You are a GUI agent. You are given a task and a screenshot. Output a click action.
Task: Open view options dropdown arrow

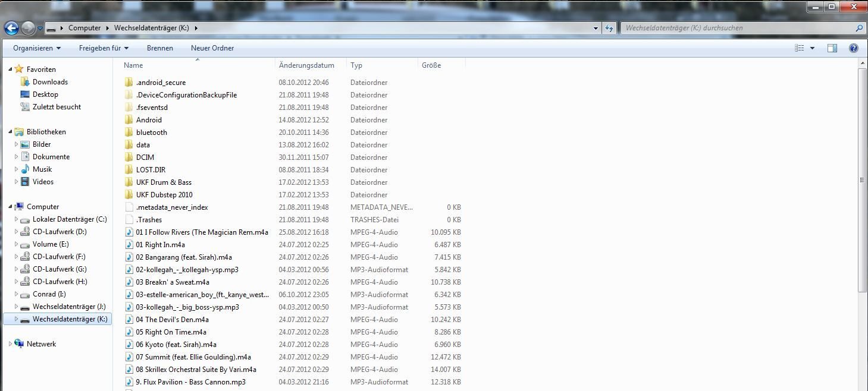pyautogui.click(x=812, y=48)
